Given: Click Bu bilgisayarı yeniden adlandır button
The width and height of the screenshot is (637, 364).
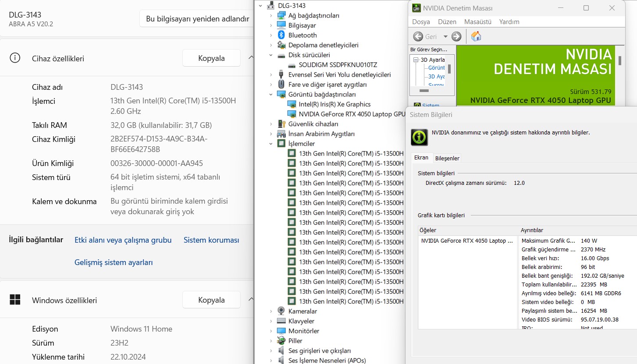Looking at the screenshot, I should click(197, 19).
